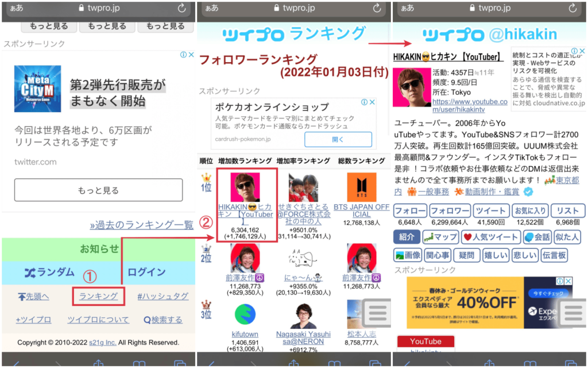
Task: Open the #ハッシュタグ footer link
Action: pyautogui.click(x=163, y=296)
